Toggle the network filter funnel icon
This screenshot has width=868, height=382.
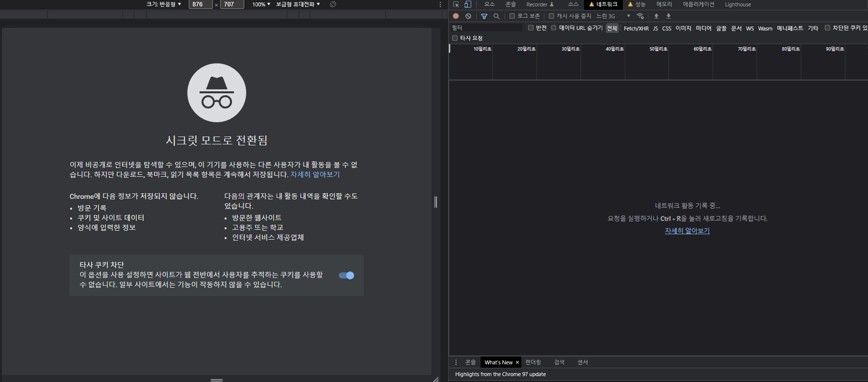click(484, 16)
